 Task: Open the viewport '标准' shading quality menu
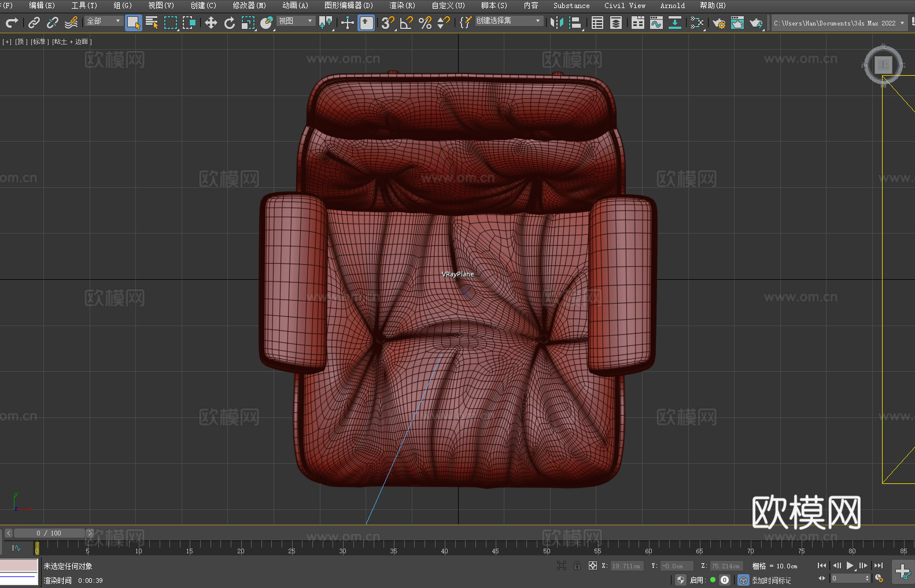(x=39, y=42)
